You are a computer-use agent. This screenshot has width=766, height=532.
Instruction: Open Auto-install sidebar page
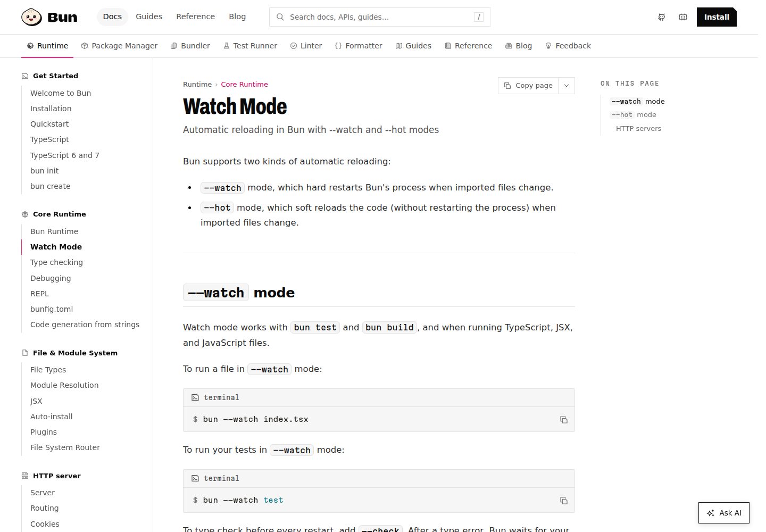pyautogui.click(x=52, y=417)
